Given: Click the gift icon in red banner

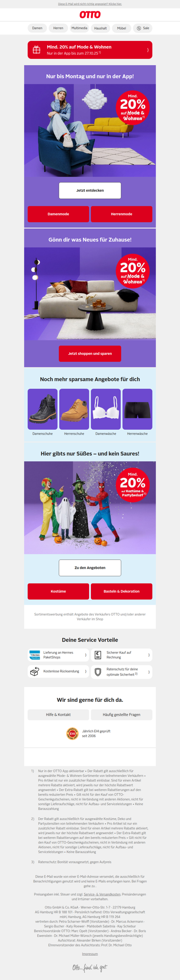Looking at the screenshot, I should (x=36, y=50).
